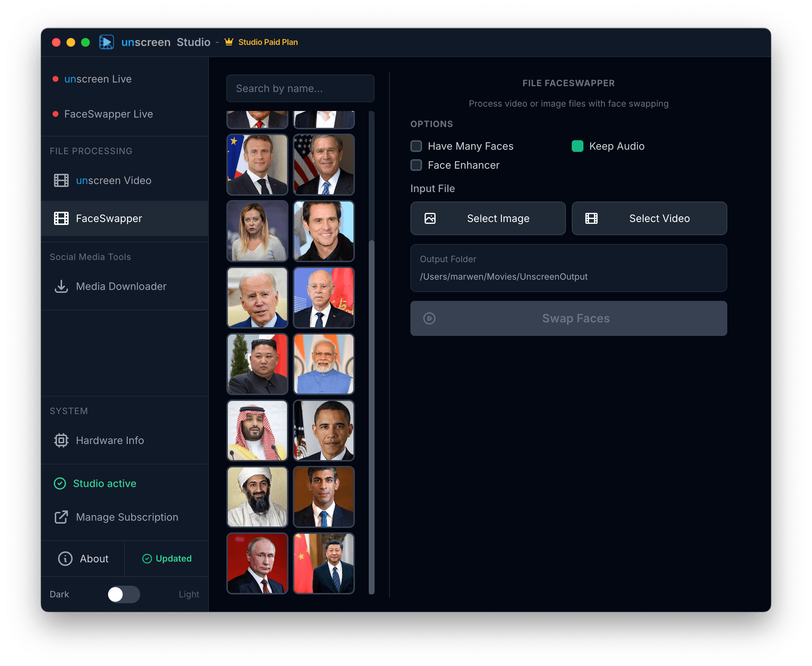Open the Studio Paid Plan link

[x=268, y=42]
